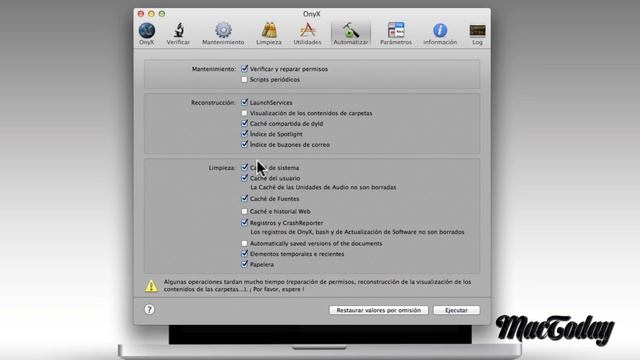Open the Verificar microscope section
This screenshot has width=640, height=360.
coord(178,34)
